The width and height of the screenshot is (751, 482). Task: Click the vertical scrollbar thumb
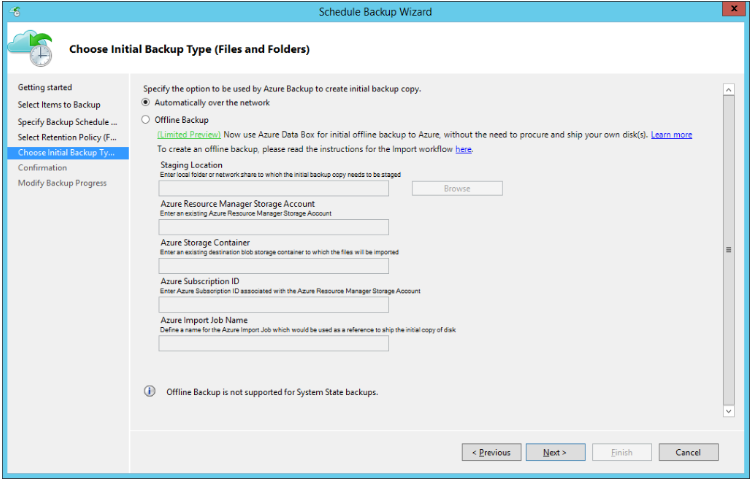pyautogui.click(x=728, y=250)
